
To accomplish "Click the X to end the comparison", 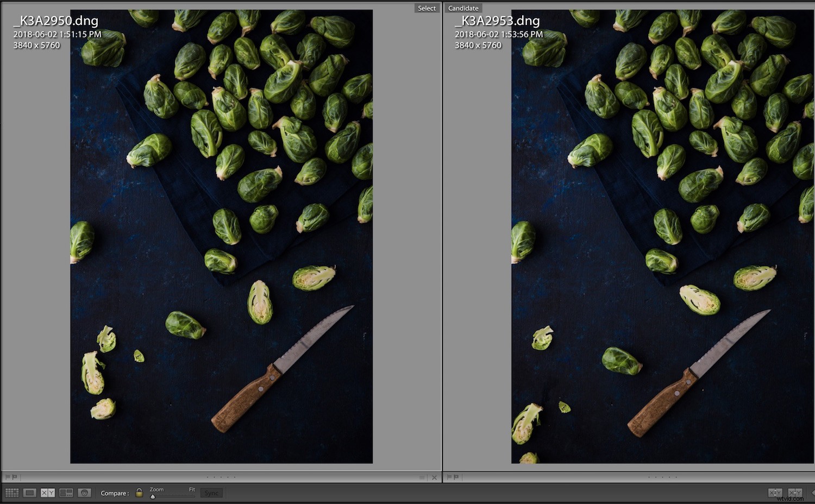I will pos(434,477).
